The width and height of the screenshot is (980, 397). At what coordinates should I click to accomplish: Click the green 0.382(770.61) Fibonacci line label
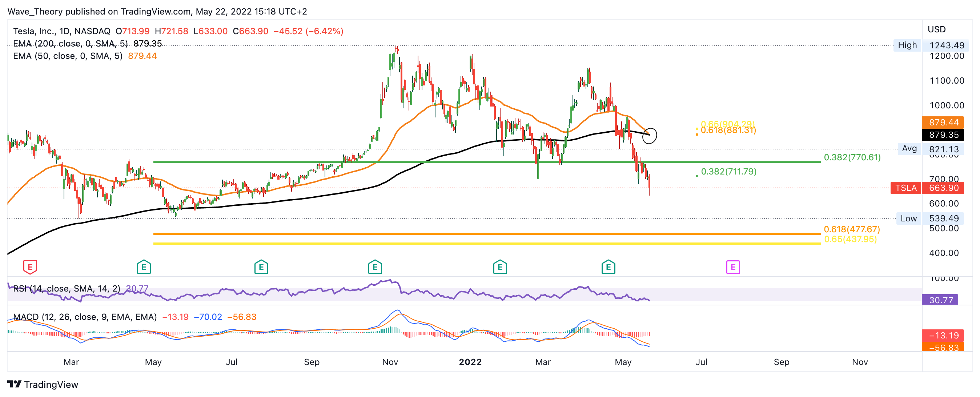coord(852,157)
